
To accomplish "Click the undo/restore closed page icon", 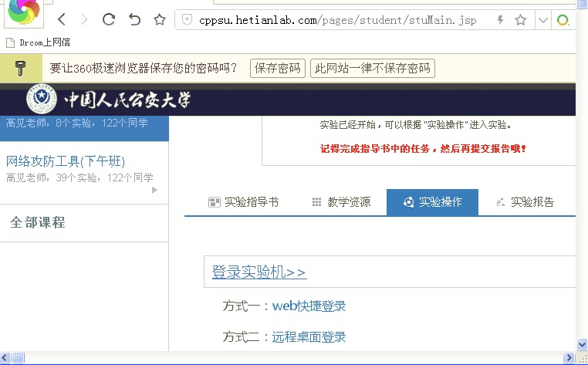I will click(x=134, y=19).
